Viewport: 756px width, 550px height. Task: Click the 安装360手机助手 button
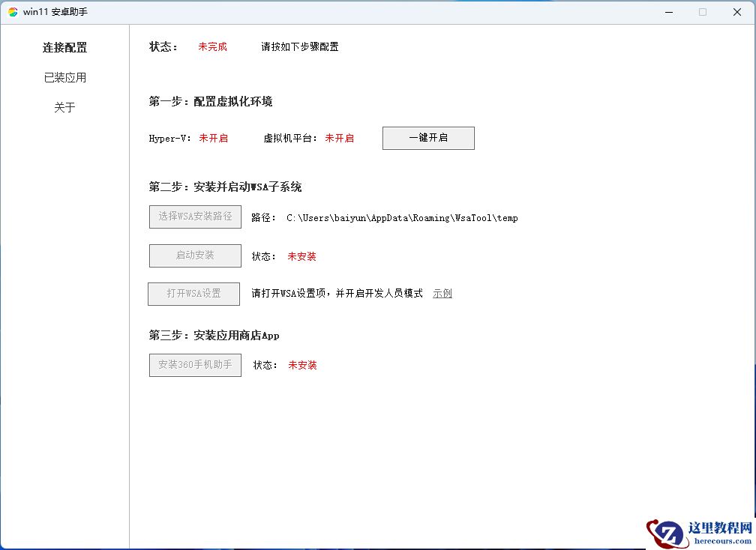click(195, 365)
